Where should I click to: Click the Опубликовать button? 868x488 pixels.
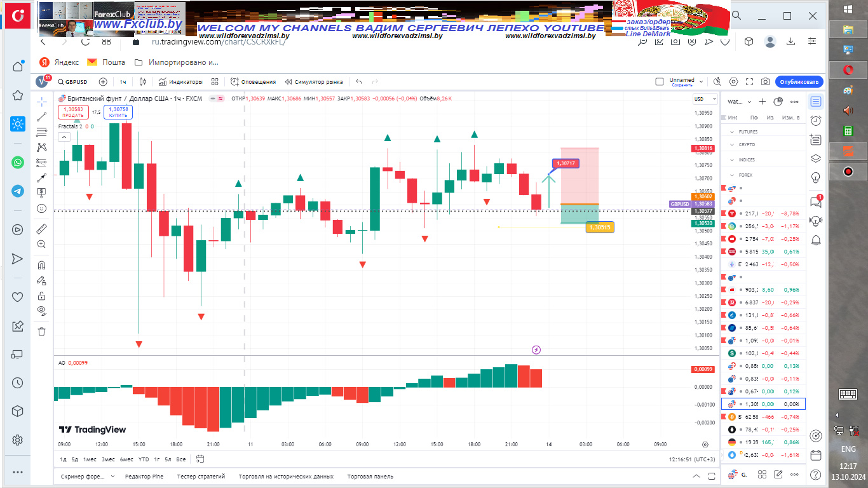pos(799,82)
